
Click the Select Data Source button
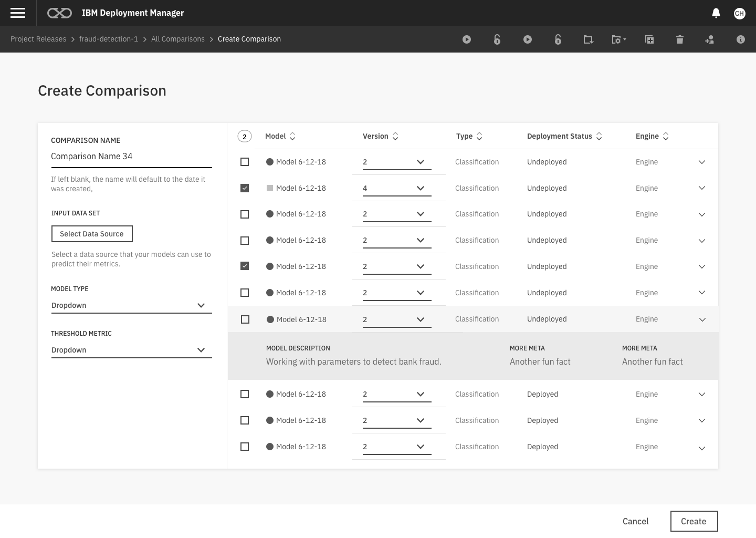point(92,234)
